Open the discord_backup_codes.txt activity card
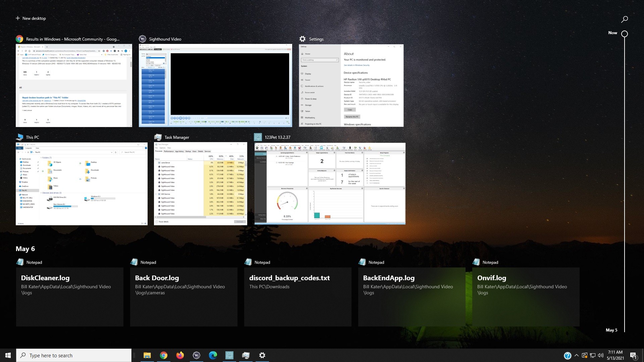The image size is (644, 362). [298, 297]
